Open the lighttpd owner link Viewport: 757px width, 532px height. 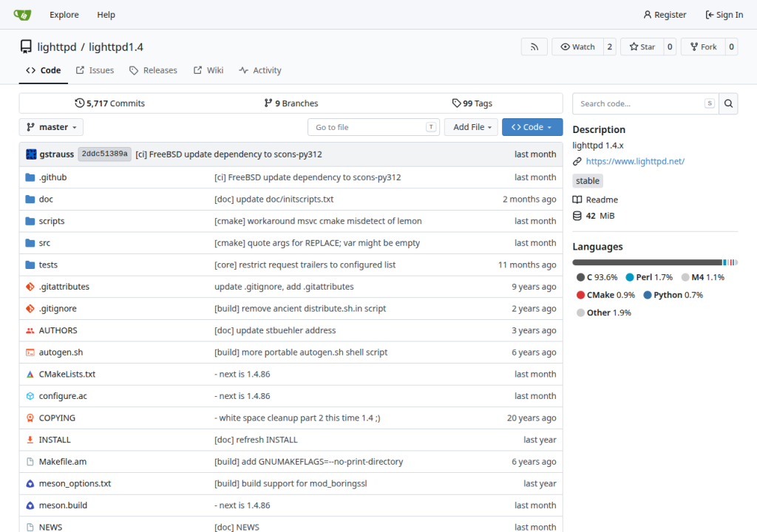(57, 47)
